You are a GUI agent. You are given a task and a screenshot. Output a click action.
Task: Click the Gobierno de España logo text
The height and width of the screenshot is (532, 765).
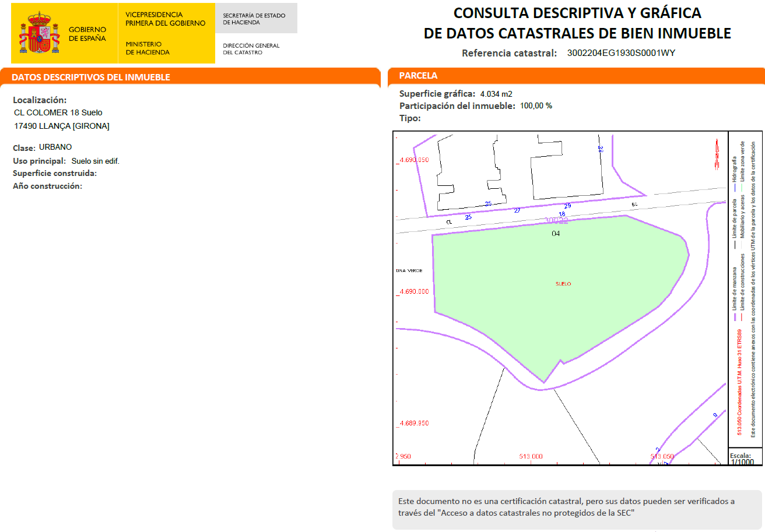coord(87,34)
